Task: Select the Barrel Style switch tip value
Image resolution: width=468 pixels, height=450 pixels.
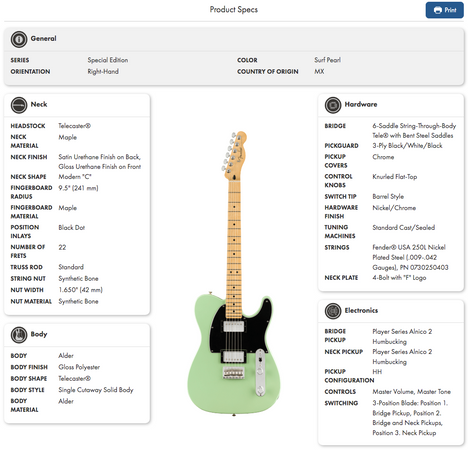Action: tap(388, 196)
